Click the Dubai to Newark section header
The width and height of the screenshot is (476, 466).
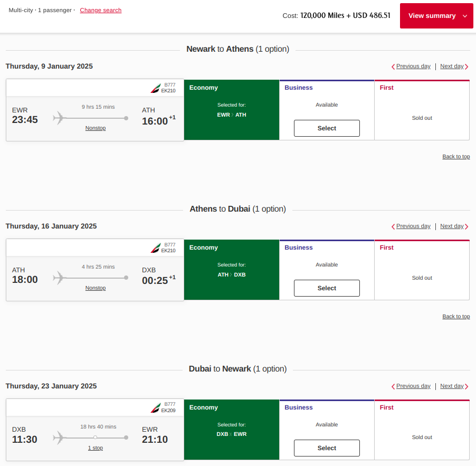237,368
